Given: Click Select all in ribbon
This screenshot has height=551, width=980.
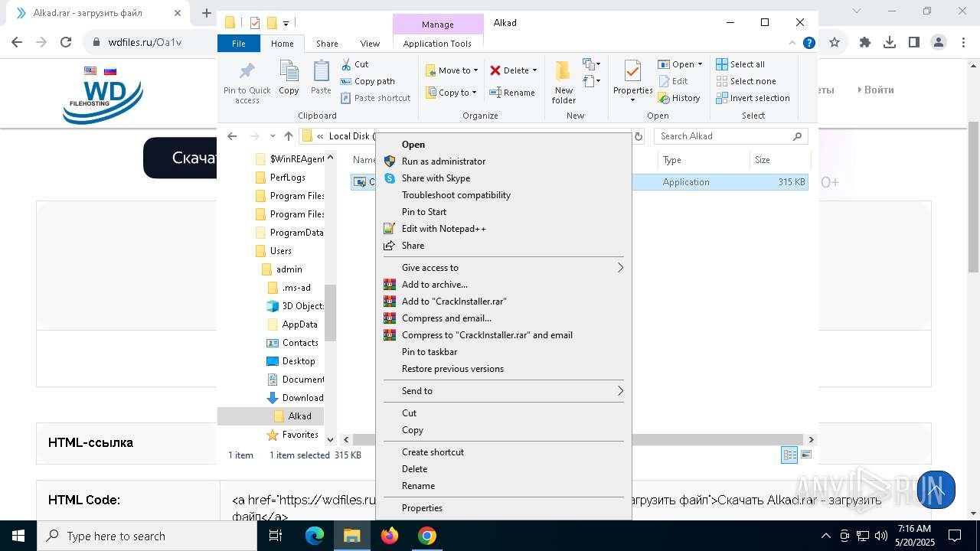Looking at the screenshot, I should point(740,64).
